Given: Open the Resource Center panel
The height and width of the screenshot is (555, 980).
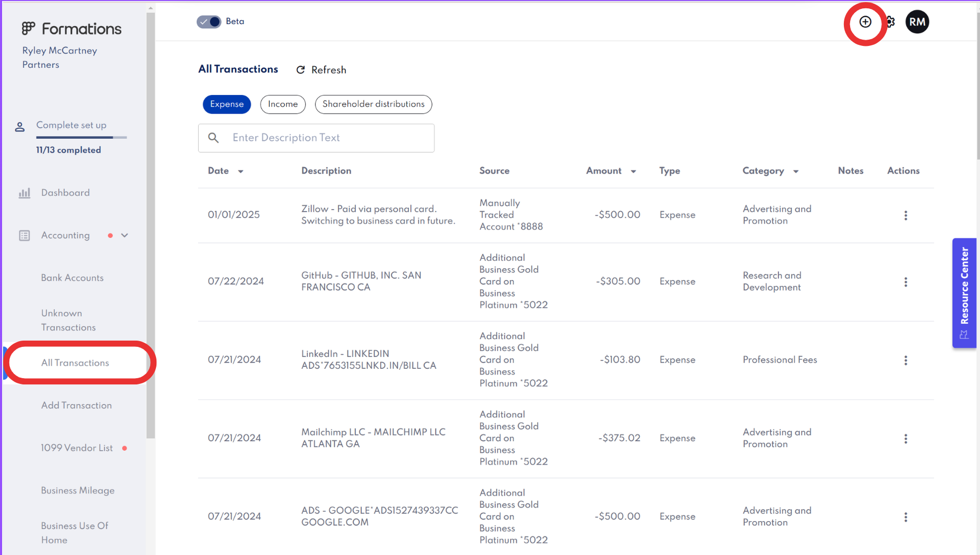Looking at the screenshot, I should 964,292.
